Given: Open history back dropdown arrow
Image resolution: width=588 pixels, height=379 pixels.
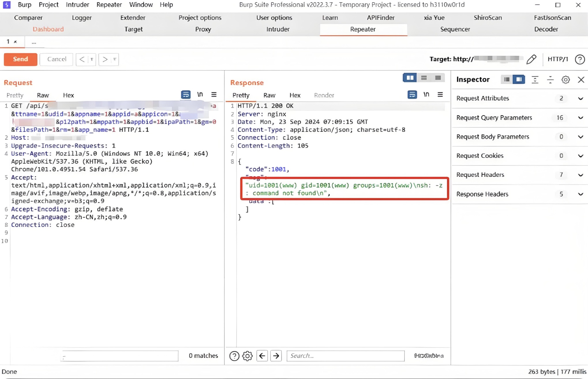Looking at the screenshot, I should click(x=92, y=60).
